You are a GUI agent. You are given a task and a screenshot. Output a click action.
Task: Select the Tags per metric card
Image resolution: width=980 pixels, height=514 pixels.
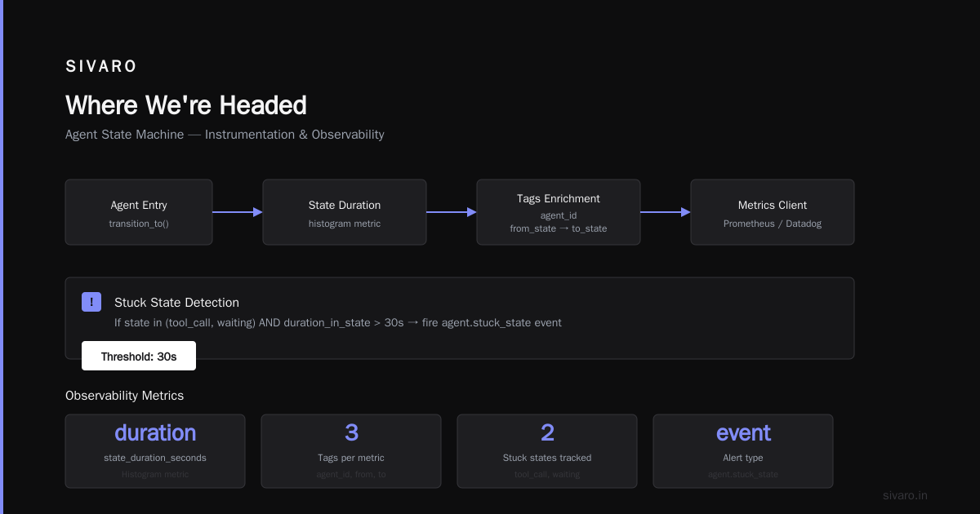(351, 451)
